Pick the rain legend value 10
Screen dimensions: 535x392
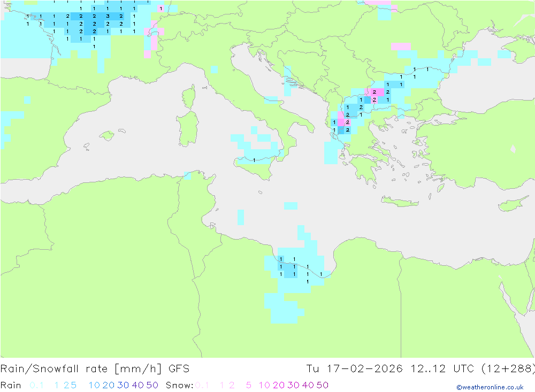coord(94,385)
